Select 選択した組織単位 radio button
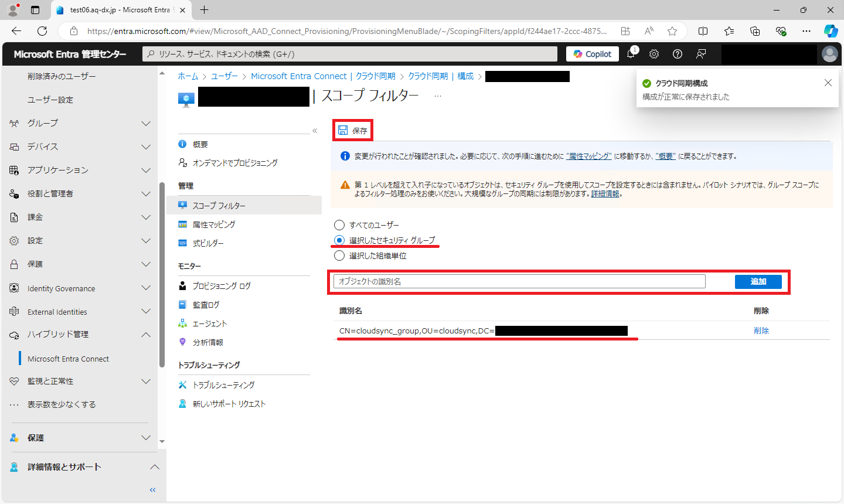The width and height of the screenshot is (844, 504). tap(339, 256)
